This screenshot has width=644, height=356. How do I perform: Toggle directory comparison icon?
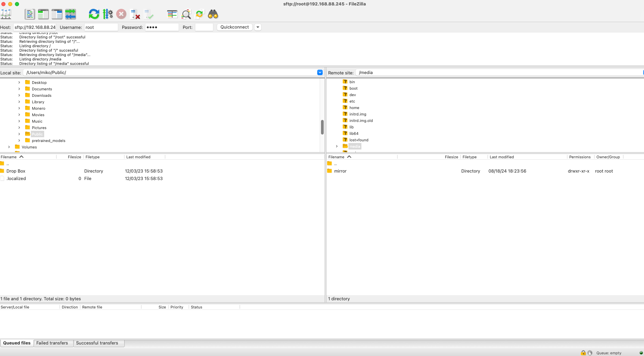tap(186, 14)
